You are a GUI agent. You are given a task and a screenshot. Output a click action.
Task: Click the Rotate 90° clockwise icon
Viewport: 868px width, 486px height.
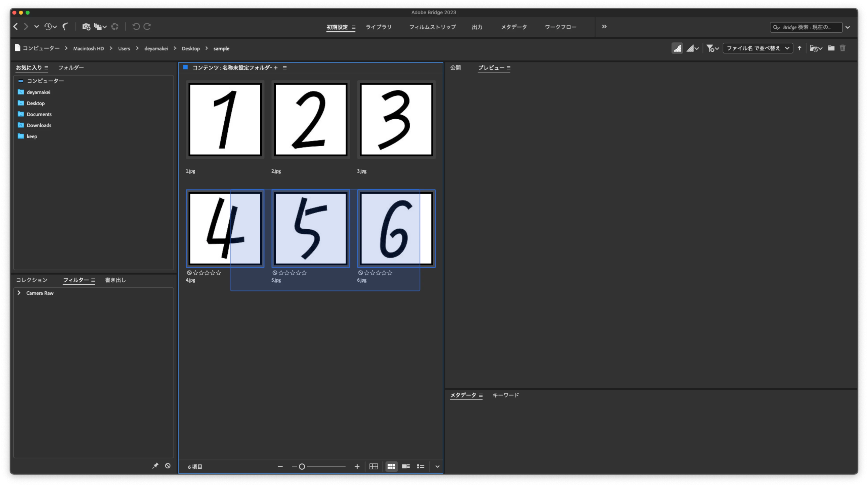pos(147,27)
